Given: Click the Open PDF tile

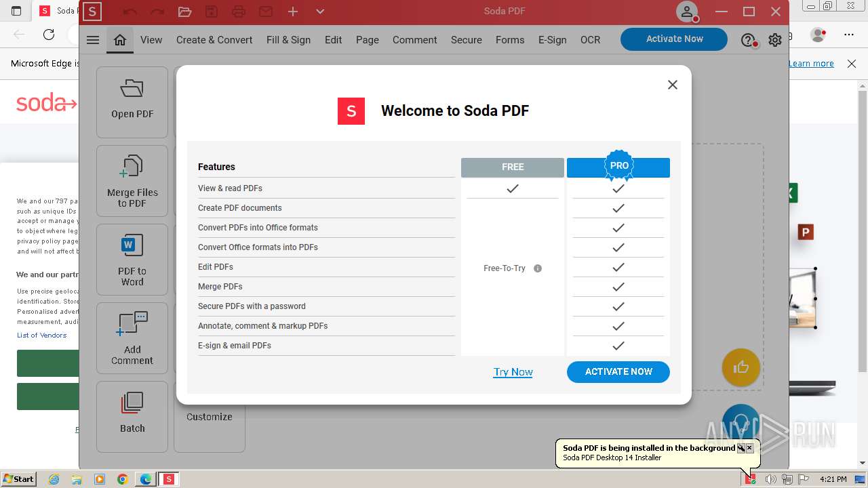Looking at the screenshot, I should 132,102.
